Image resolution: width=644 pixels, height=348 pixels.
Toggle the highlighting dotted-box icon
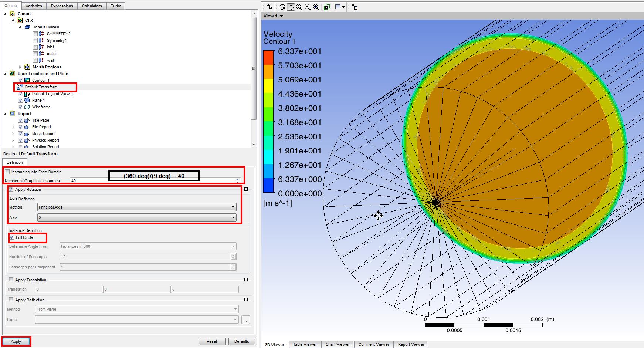(x=327, y=7)
